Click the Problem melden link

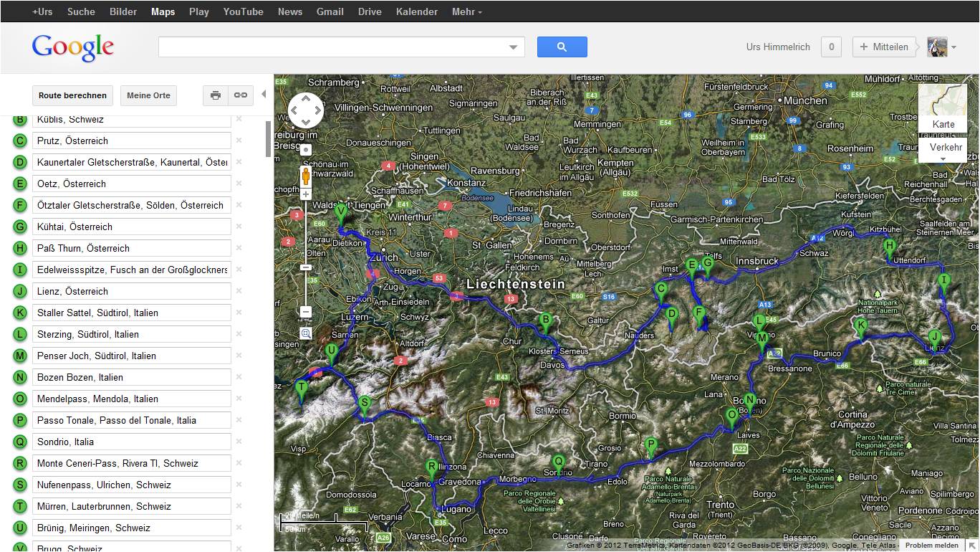point(931,546)
